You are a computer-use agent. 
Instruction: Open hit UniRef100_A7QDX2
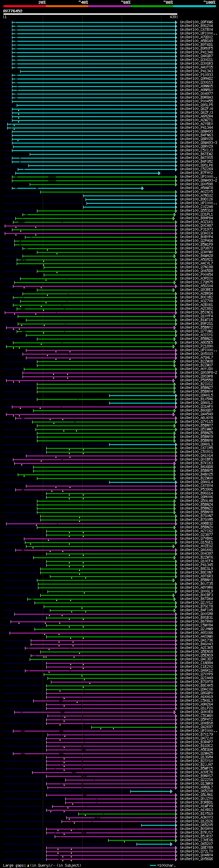(196, 37)
